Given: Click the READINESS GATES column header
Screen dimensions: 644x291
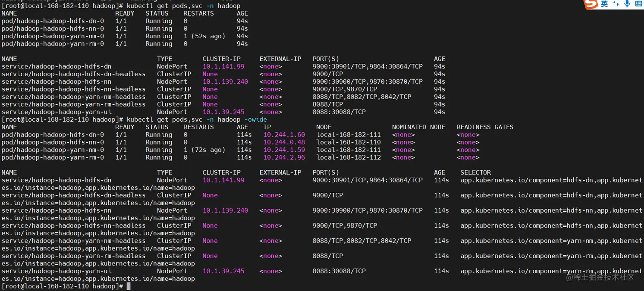Looking at the screenshot, I should coord(485,127).
